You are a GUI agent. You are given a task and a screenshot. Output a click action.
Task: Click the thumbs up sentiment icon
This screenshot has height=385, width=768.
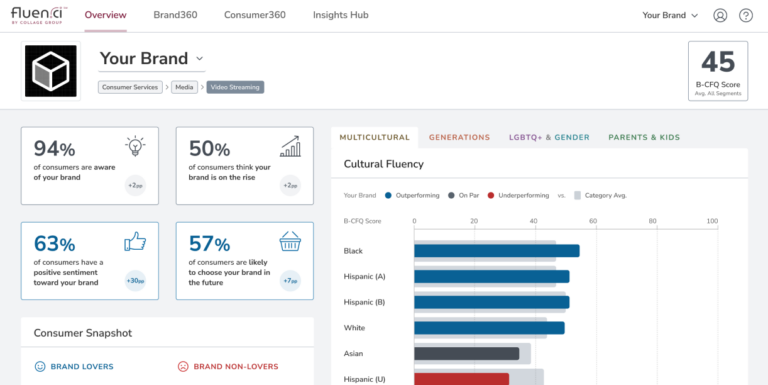point(135,241)
